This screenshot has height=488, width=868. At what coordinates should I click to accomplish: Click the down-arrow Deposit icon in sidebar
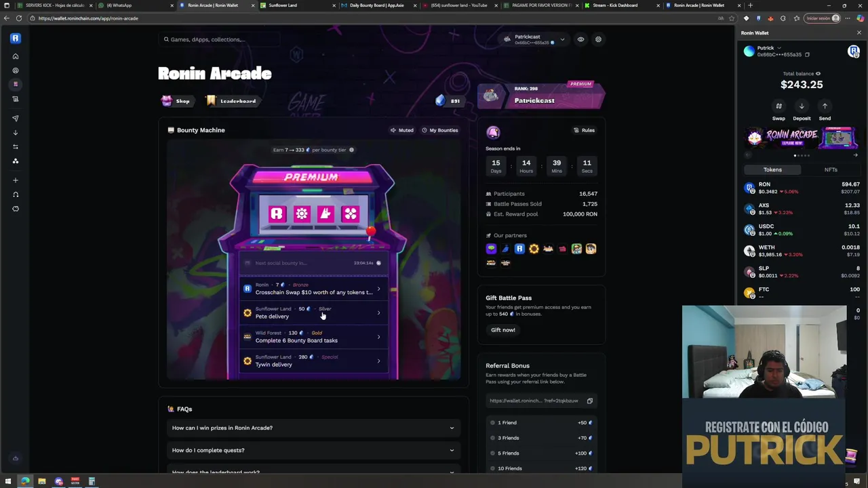click(x=15, y=133)
